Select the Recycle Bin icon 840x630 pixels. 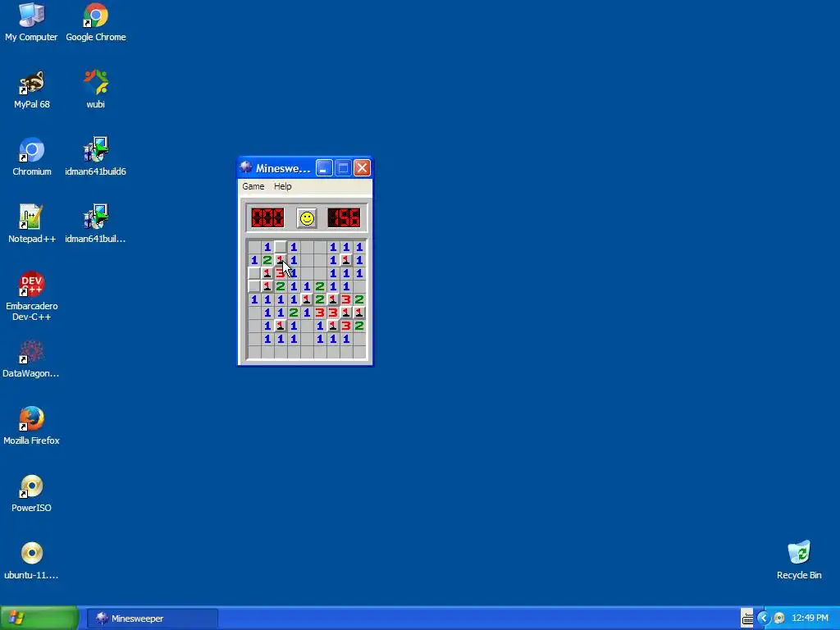coord(799,561)
